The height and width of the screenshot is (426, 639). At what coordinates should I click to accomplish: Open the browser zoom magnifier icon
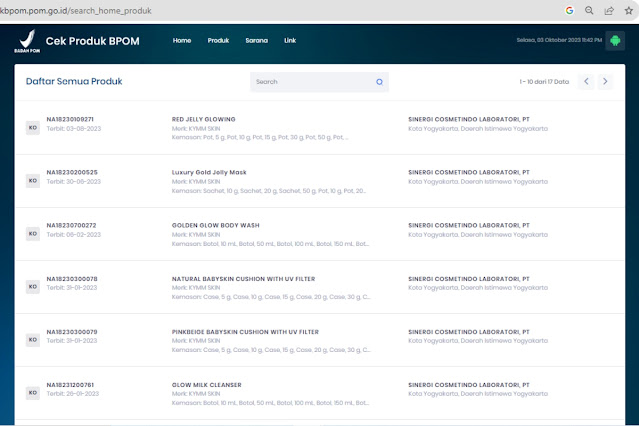point(589,11)
